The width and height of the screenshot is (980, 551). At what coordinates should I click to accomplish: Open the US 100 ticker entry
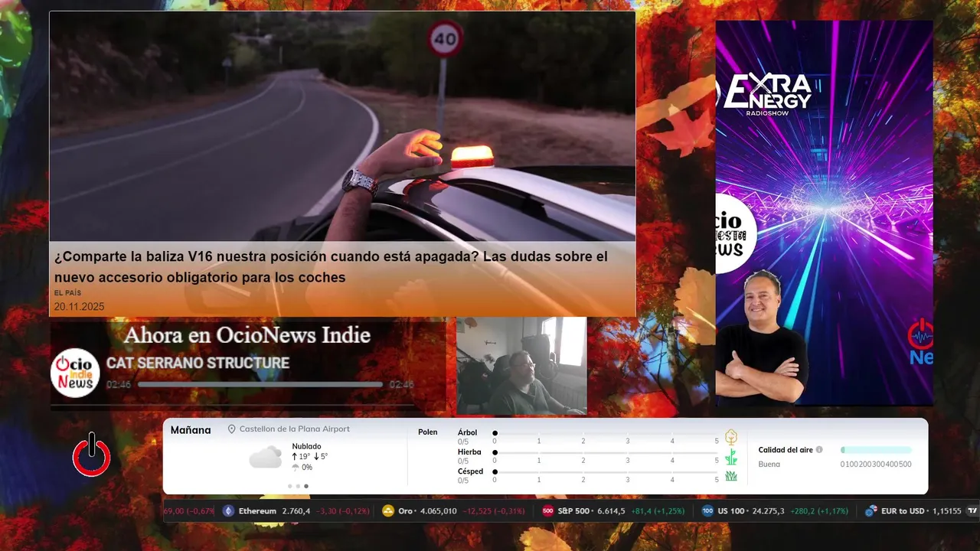pos(775,511)
